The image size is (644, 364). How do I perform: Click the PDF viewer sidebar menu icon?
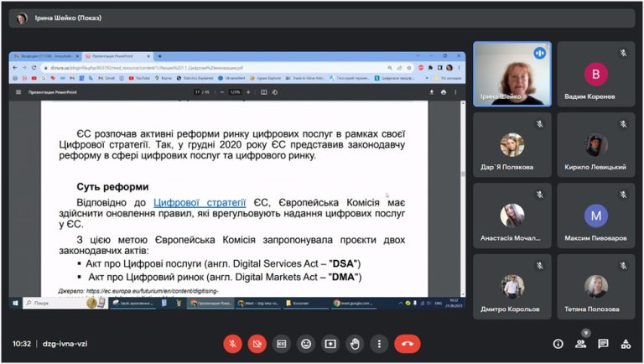click(18, 92)
